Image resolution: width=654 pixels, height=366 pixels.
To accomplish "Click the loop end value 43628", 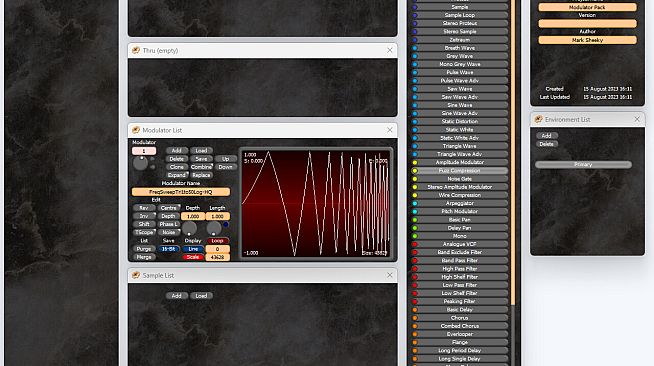I will pos(217,257).
